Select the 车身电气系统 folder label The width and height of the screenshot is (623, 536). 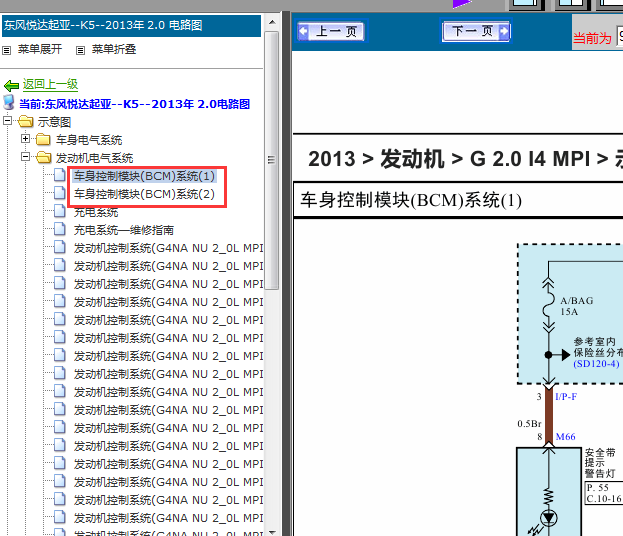(89, 140)
